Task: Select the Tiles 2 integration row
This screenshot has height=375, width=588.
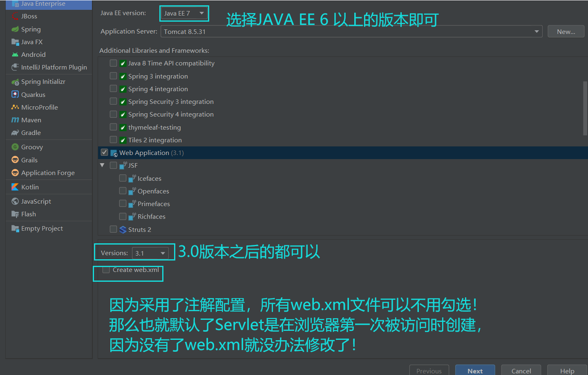Action: pos(343,140)
